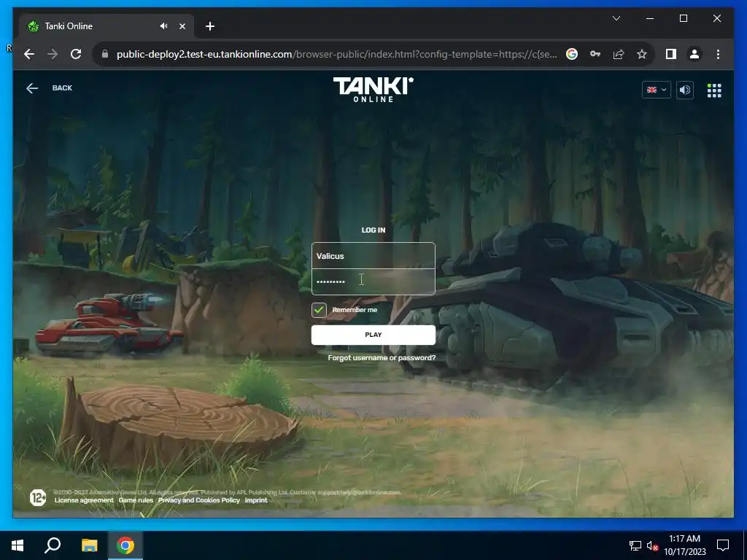The width and height of the screenshot is (747, 560).
Task: Click the PLAY button
Action: (373, 335)
